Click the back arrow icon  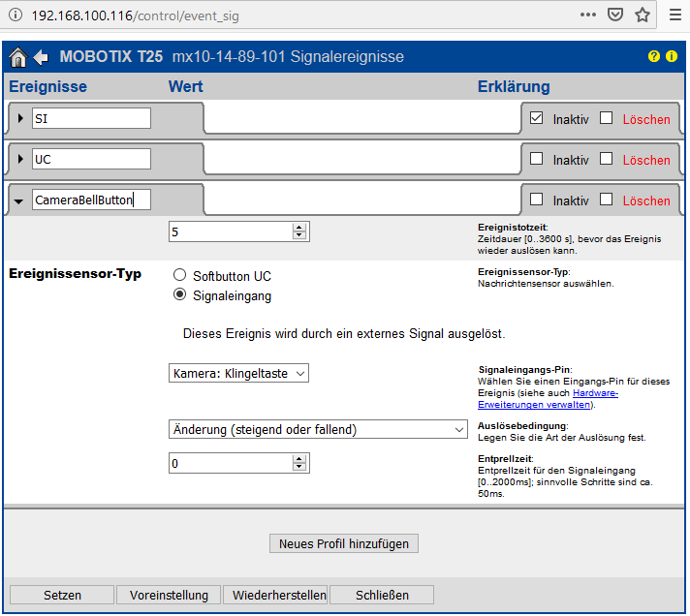(x=41, y=57)
